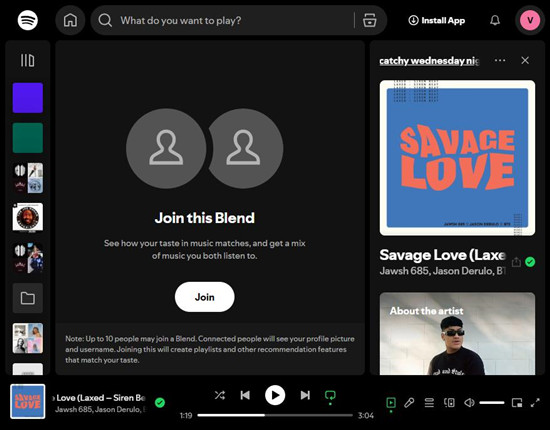Click the search magnifier icon
550x430 pixels.
(105, 20)
